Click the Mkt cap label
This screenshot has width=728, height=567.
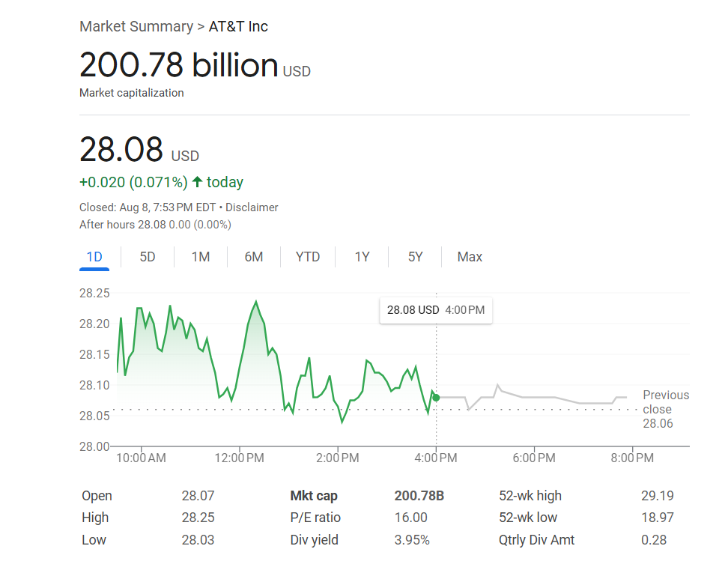[314, 496]
